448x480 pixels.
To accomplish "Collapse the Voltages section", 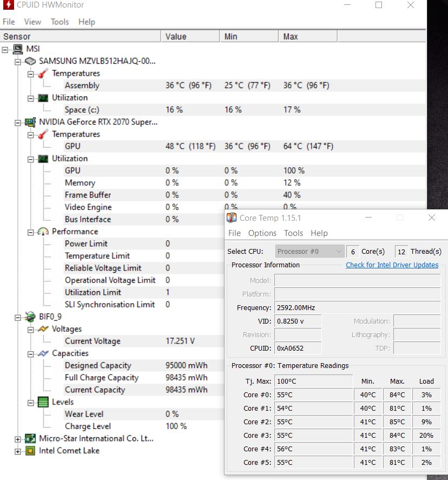I will coord(31,330).
